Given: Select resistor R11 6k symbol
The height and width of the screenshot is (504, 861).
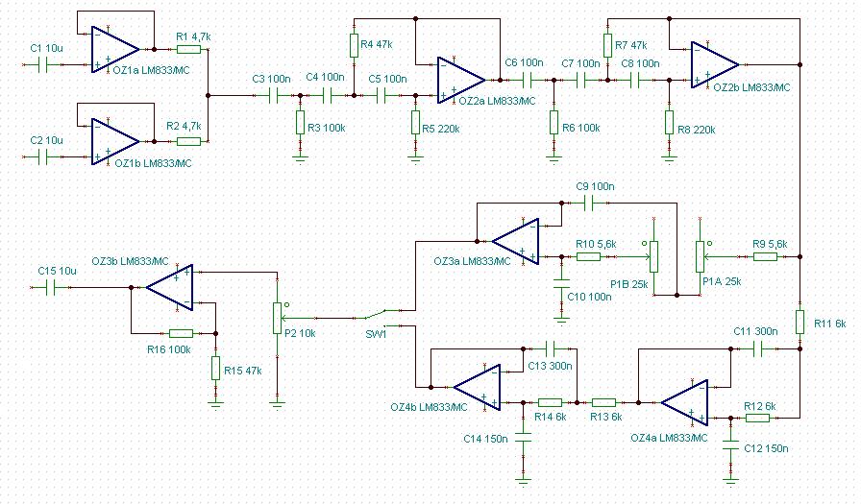Looking at the screenshot, I should [x=800, y=322].
